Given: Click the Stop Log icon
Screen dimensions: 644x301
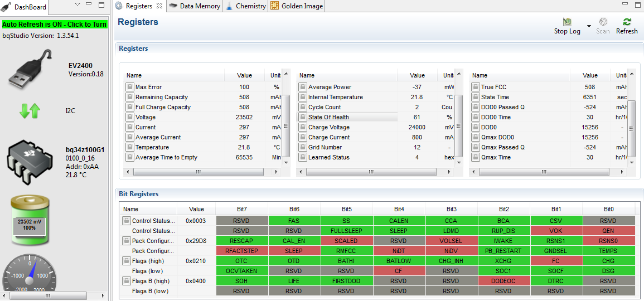Looking at the screenshot, I should (x=567, y=22).
